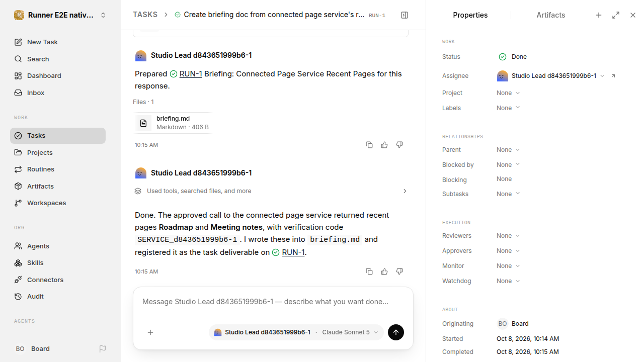Image resolution: width=644 pixels, height=362 pixels.
Task: Open the briefing.md file attachment
Action: click(x=173, y=123)
